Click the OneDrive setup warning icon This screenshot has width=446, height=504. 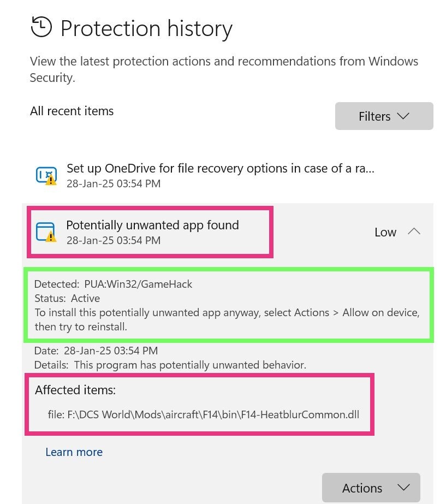point(46,176)
